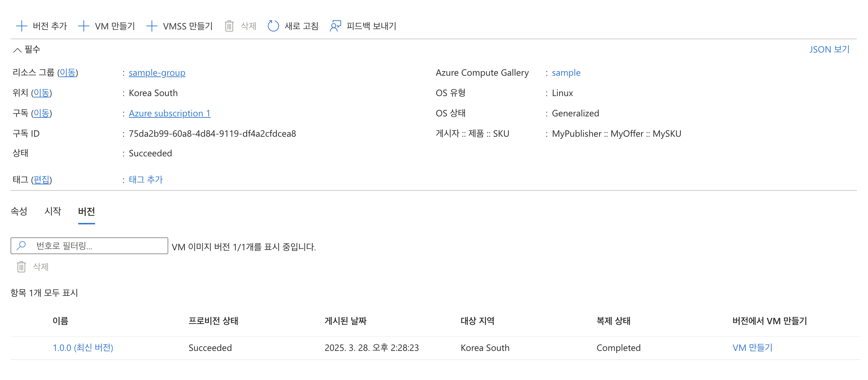The image size is (868, 380).
Task: Click the plus icon for 버전 추가
Action: [22, 26]
